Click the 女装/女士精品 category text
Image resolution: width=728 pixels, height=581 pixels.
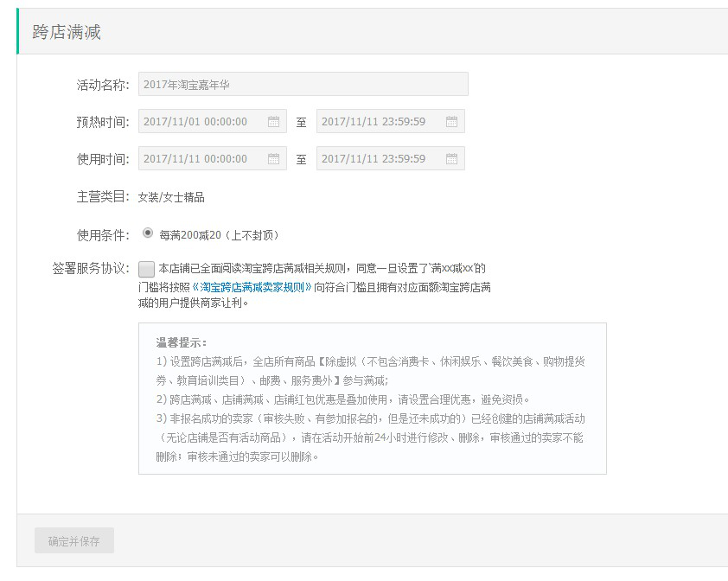pos(171,197)
